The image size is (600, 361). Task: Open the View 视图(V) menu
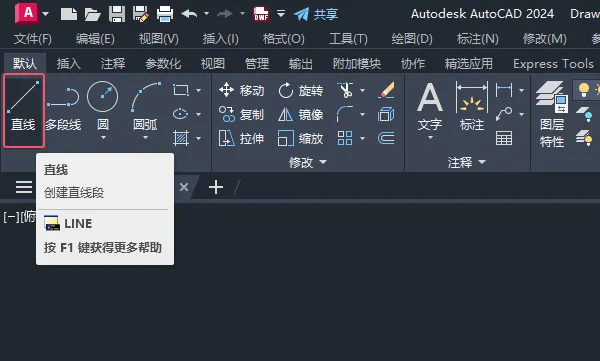[158, 39]
